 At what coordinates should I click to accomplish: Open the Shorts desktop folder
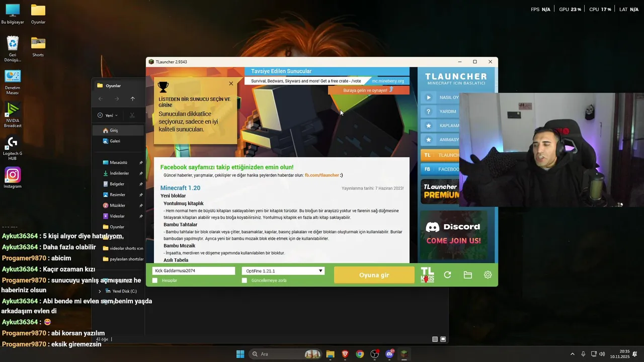coord(38,47)
